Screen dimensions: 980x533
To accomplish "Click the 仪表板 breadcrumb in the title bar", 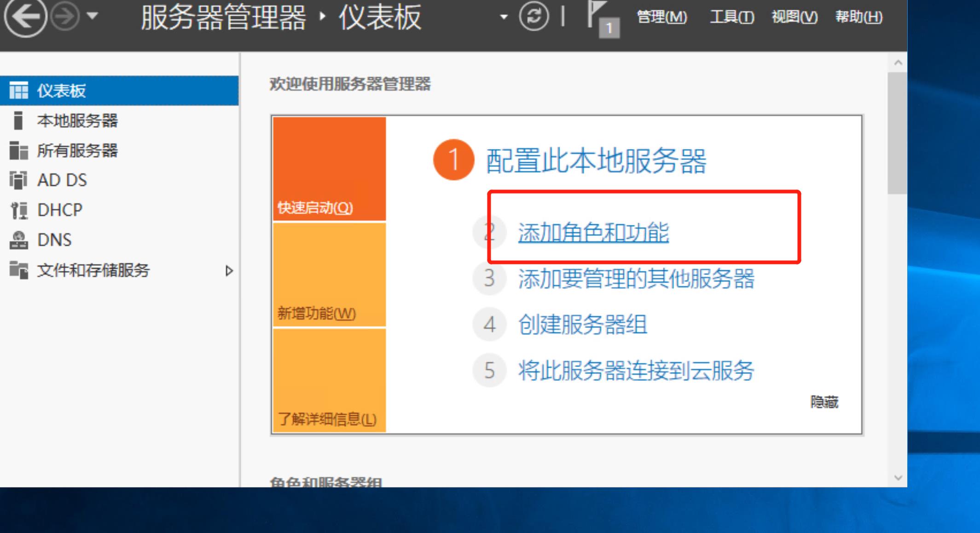I will click(380, 17).
